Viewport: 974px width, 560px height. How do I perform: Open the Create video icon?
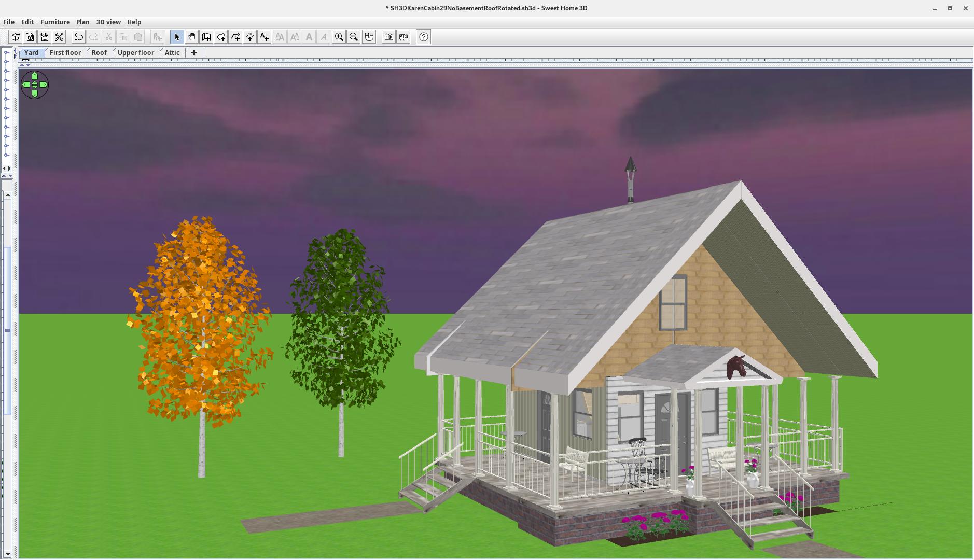tap(403, 37)
